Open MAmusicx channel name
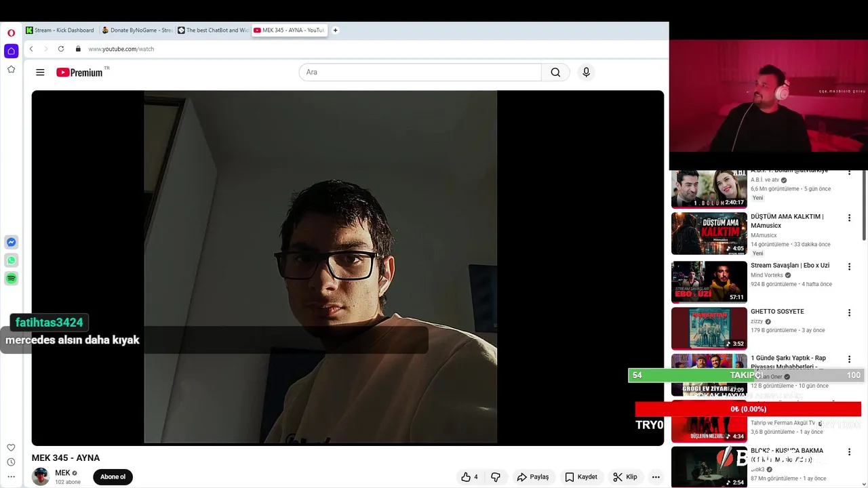Screen dimensions: 868x488 pos(764,235)
